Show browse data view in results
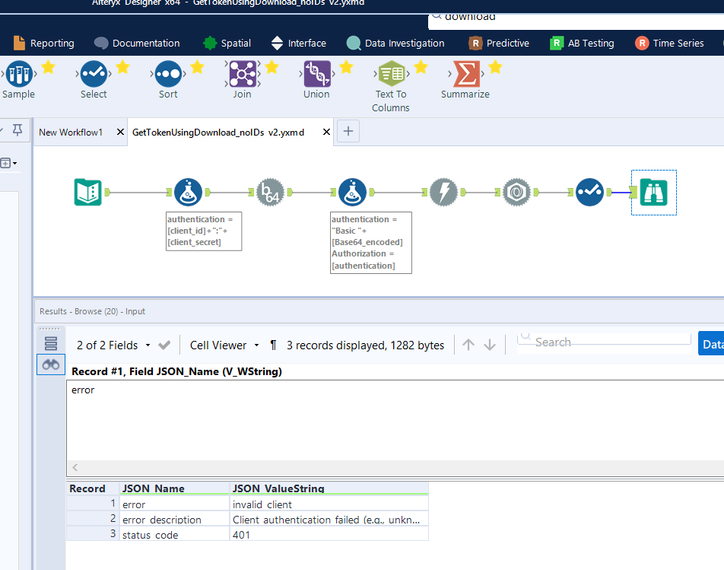724x570 pixels. [51, 365]
